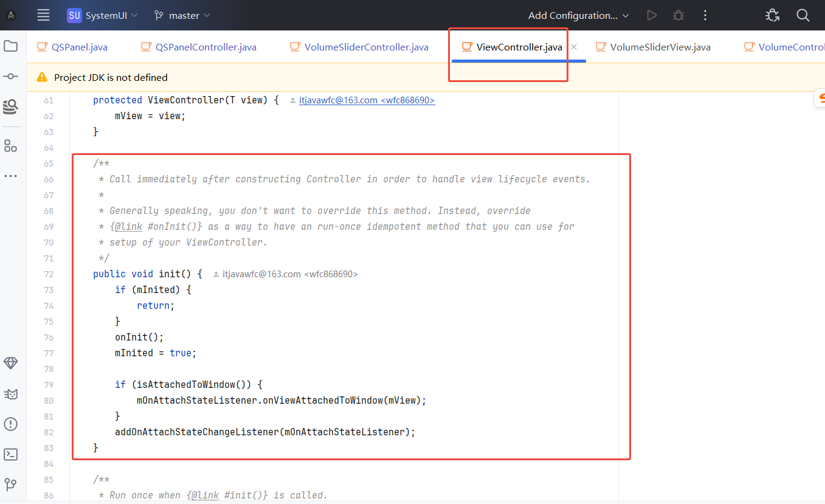Expand the Add Configuration dropdown
Viewport: 825px width, 504px height.
click(x=578, y=15)
